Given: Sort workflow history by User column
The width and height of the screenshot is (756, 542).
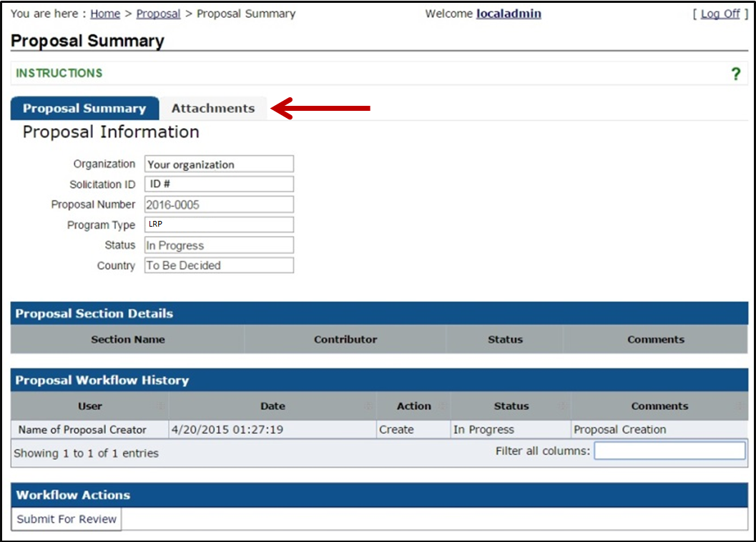Looking at the screenshot, I should 89,406.
